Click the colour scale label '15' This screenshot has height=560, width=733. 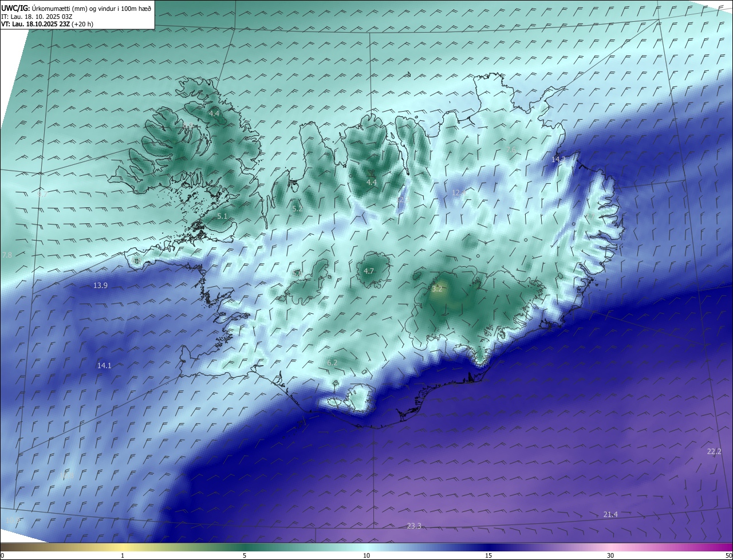coord(488,556)
